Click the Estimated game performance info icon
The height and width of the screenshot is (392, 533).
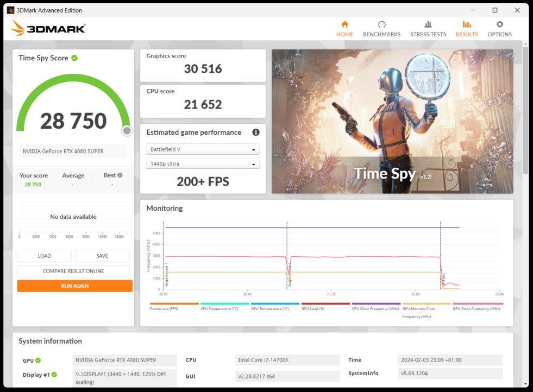[256, 132]
